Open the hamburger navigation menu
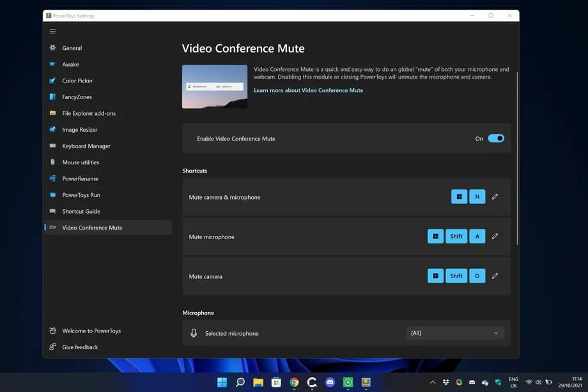 coord(53,31)
